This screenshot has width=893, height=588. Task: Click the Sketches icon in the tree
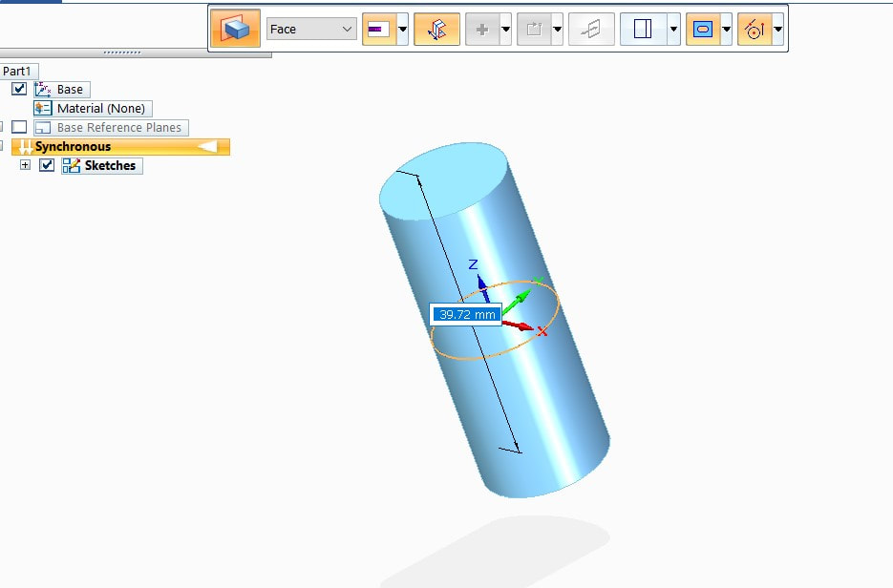click(71, 165)
